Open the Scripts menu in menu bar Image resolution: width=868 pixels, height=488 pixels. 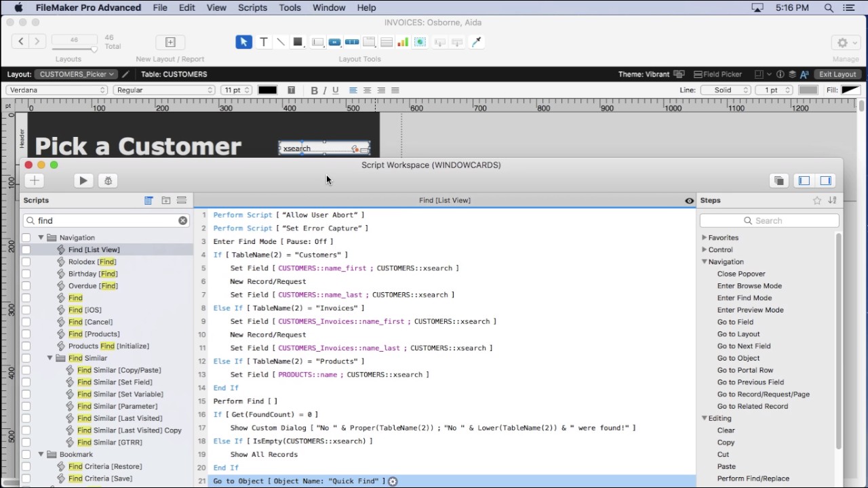(252, 7)
